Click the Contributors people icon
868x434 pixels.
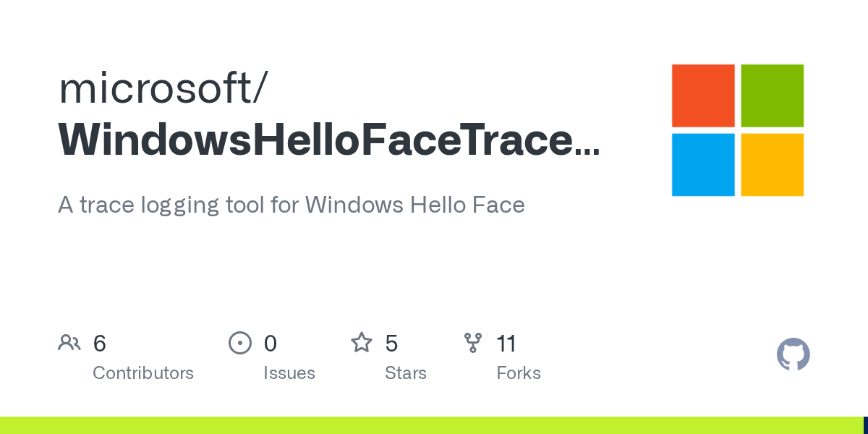[x=69, y=343]
